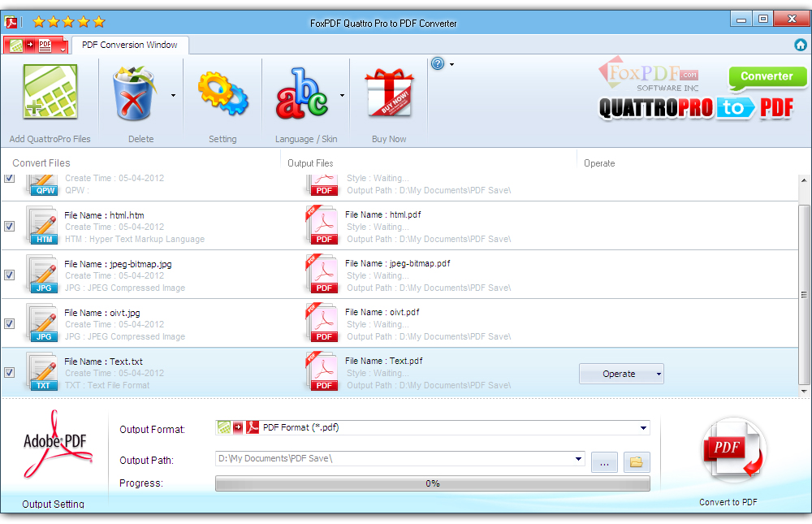Click the PDF output icon for Text.pdf
This screenshot has height=524, width=812.
pos(322,371)
